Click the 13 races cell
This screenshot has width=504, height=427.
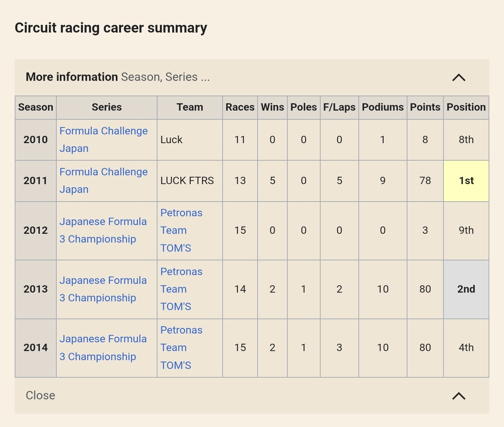click(x=240, y=181)
